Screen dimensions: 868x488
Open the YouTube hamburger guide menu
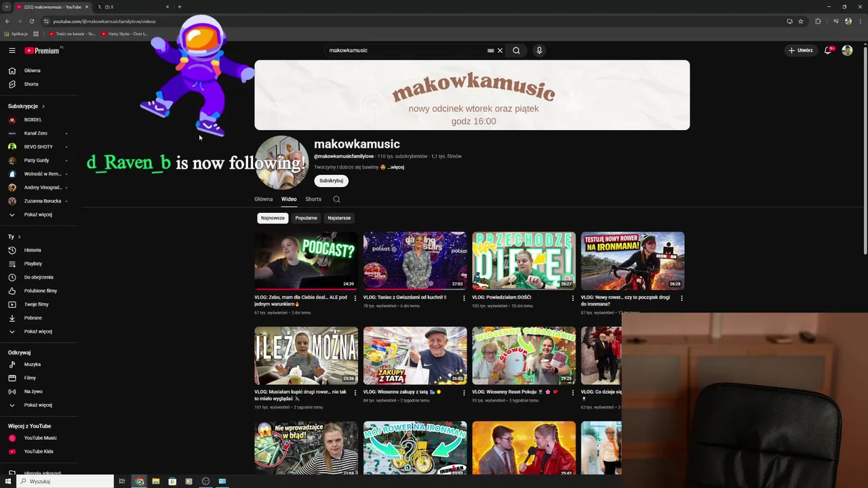(x=12, y=50)
